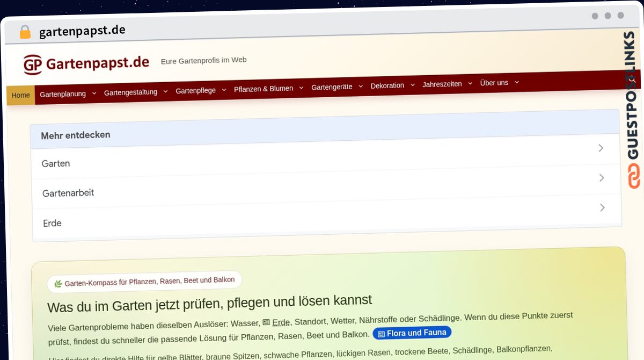
Task: Click the small icon before the Erde link
Action: click(266, 322)
